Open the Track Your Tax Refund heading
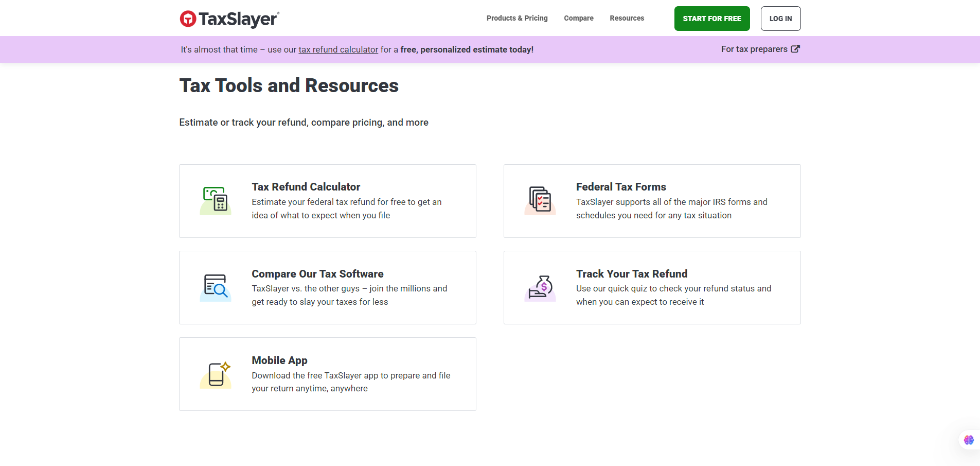The image size is (980, 466). (x=632, y=274)
